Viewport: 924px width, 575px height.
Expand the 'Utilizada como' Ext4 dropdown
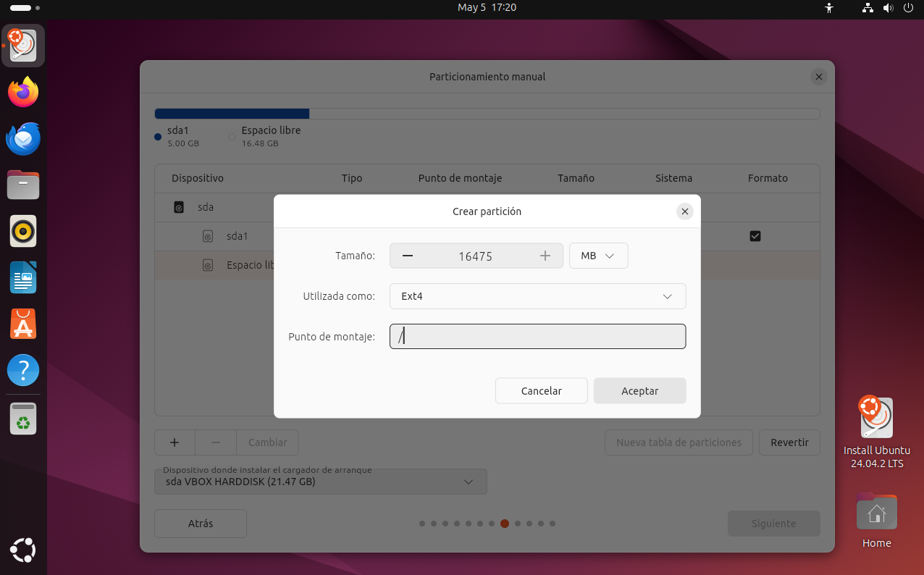[x=537, y=296]
